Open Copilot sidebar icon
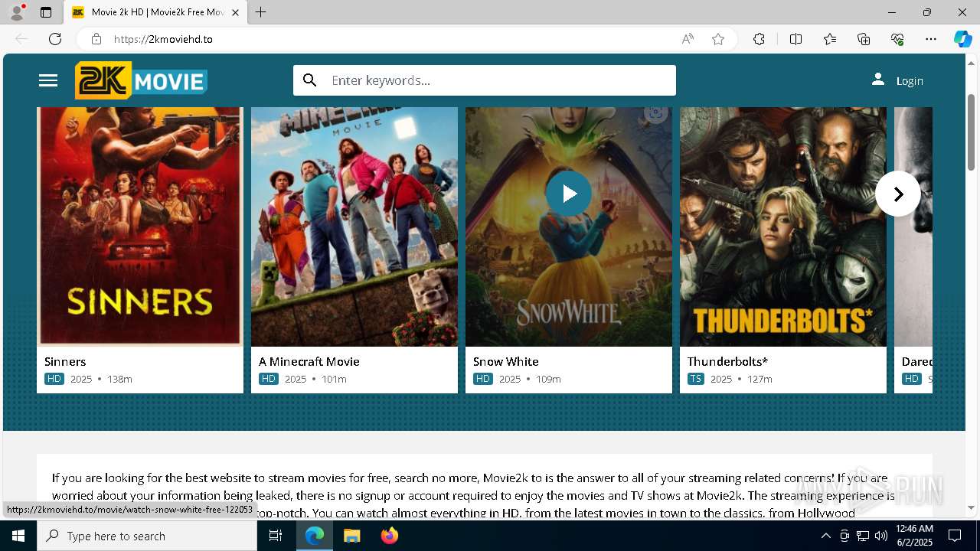Image resolution: width=980 pixels, height=551 pixels. tap(962, 39)
